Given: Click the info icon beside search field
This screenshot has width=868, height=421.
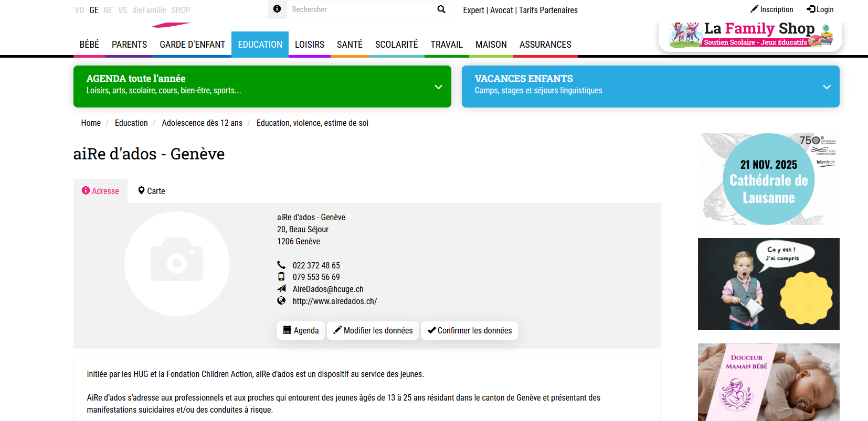Looking at the screenshot, I should 277,9.
